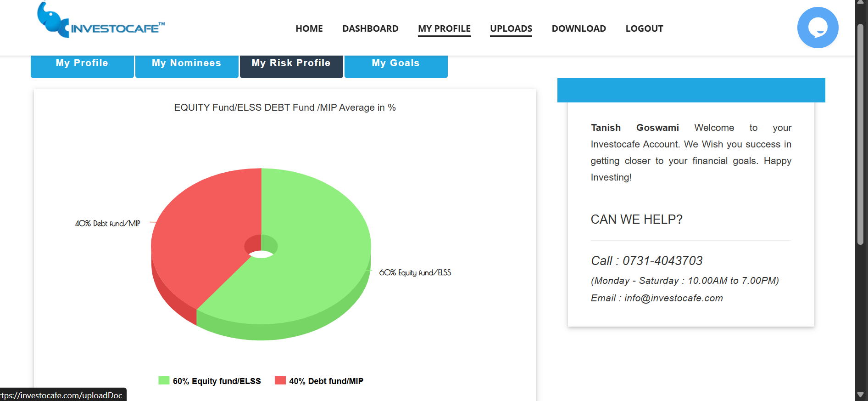Select the My Risk Profile tab
The image size is (868, 401).
coord(291,65)
